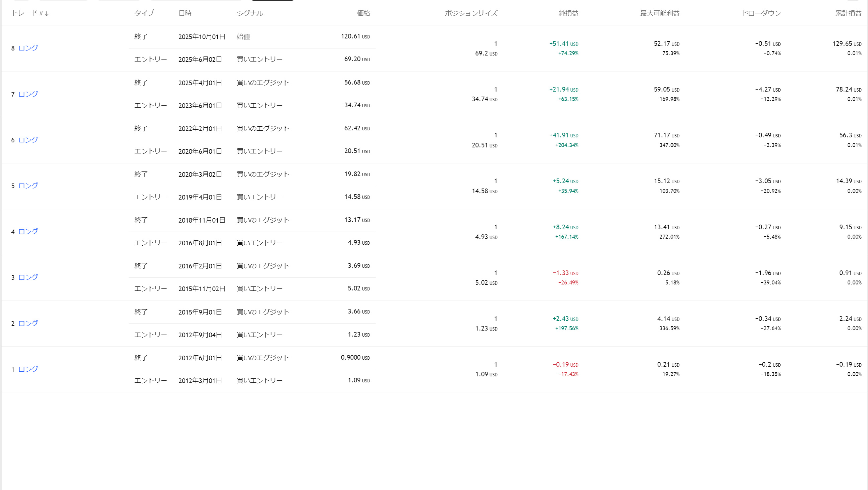Open trade 1 ロング link
The height and width of the screenshot is (490, 868).
click(x=28, y=369)
